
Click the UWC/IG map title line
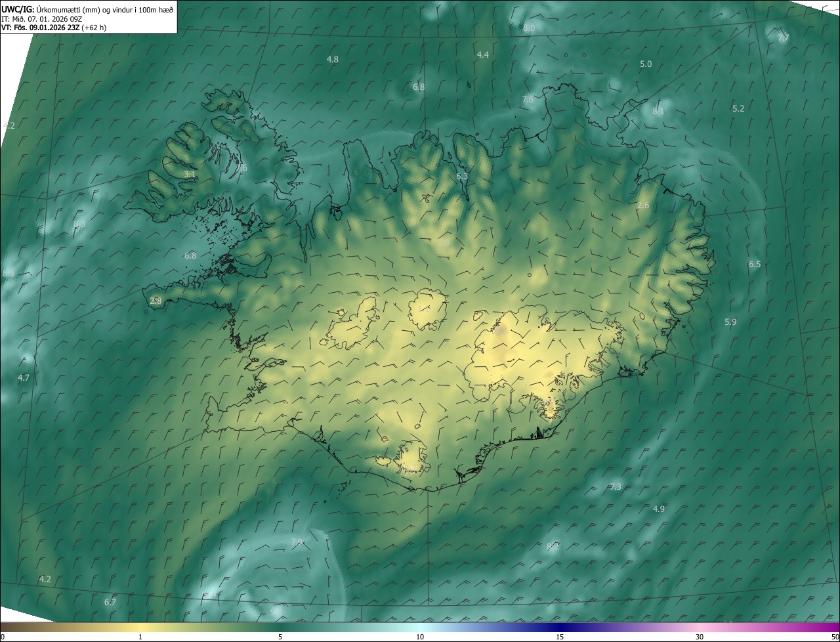[87, 9]
